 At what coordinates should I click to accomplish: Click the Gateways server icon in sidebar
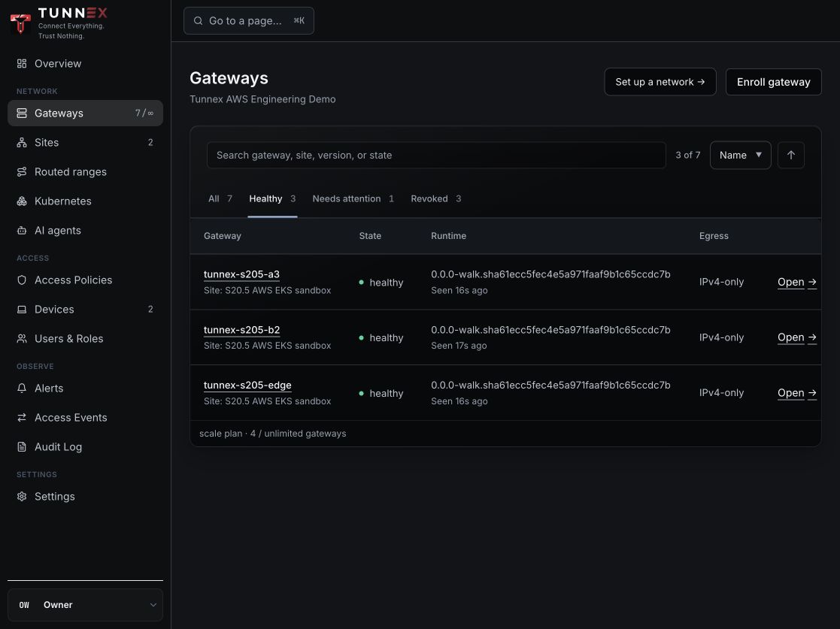[21, 113]
